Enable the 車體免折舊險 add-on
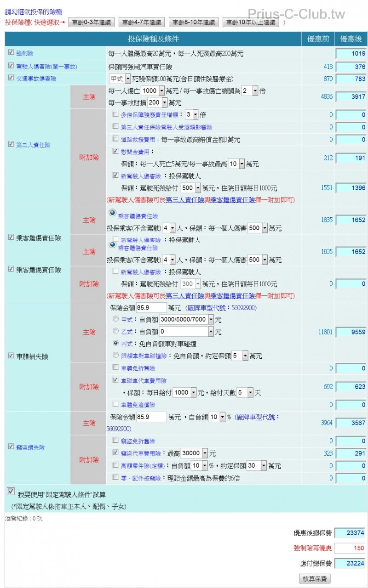 pos(115,367)
